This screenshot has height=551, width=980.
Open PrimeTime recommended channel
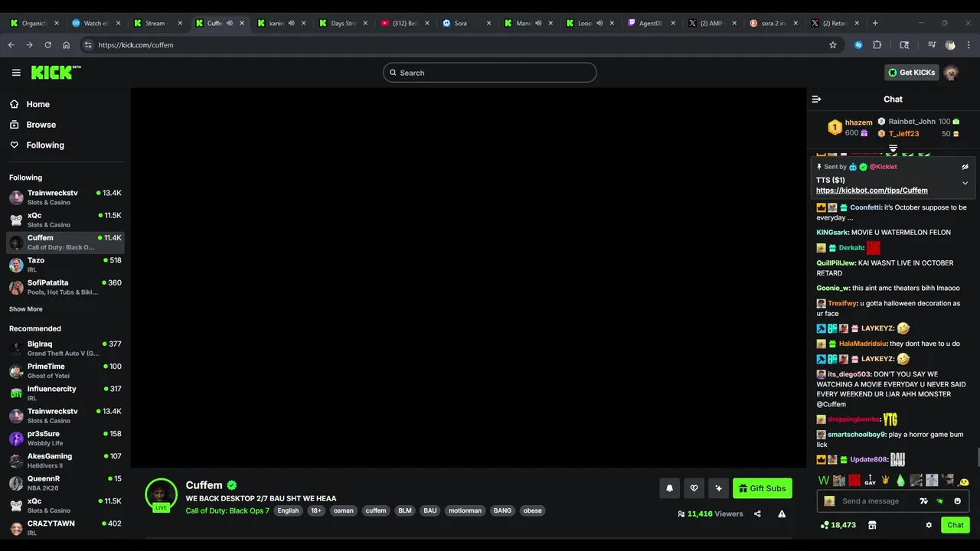pos(65,370)
